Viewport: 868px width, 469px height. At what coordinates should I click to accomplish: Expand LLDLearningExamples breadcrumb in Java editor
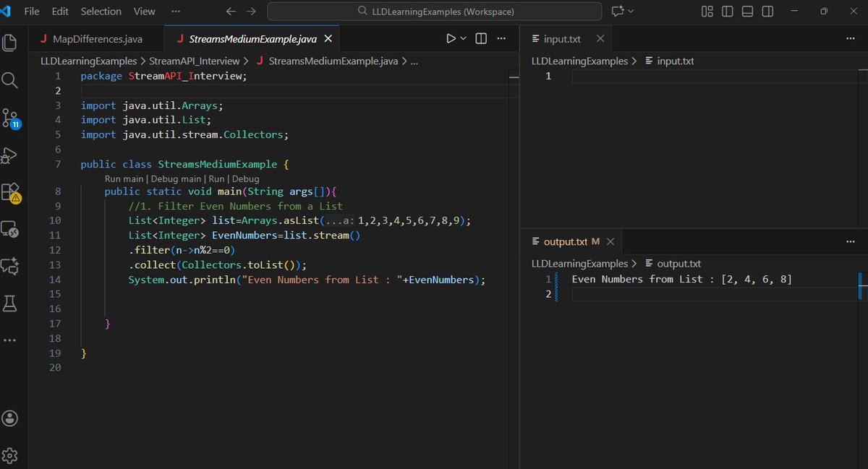88,61
